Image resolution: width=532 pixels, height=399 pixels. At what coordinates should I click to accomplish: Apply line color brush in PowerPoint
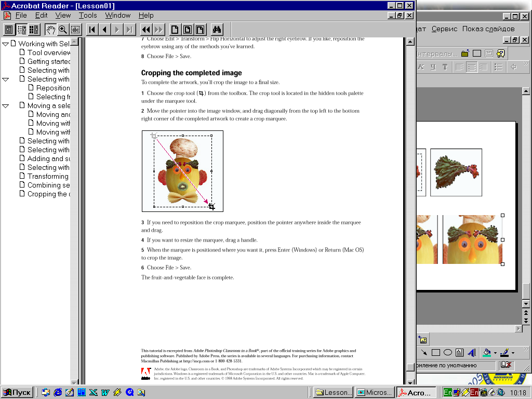click(x=504, y=353)
